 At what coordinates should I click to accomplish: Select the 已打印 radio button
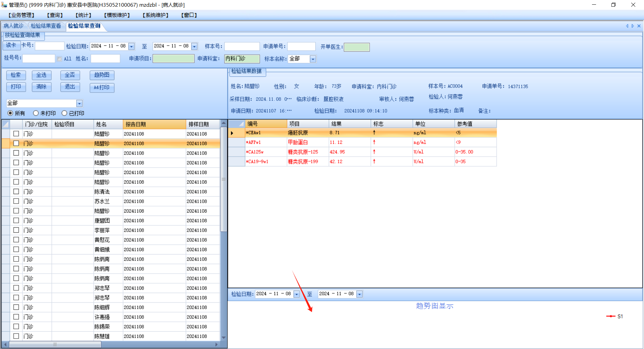(64, 113)
